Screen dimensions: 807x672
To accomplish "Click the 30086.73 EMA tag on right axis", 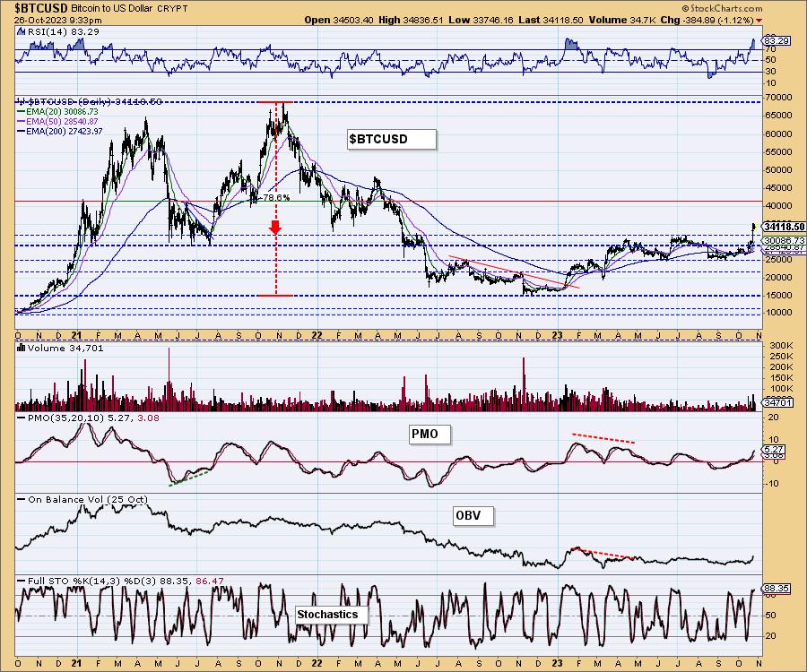I will point(785,241).
